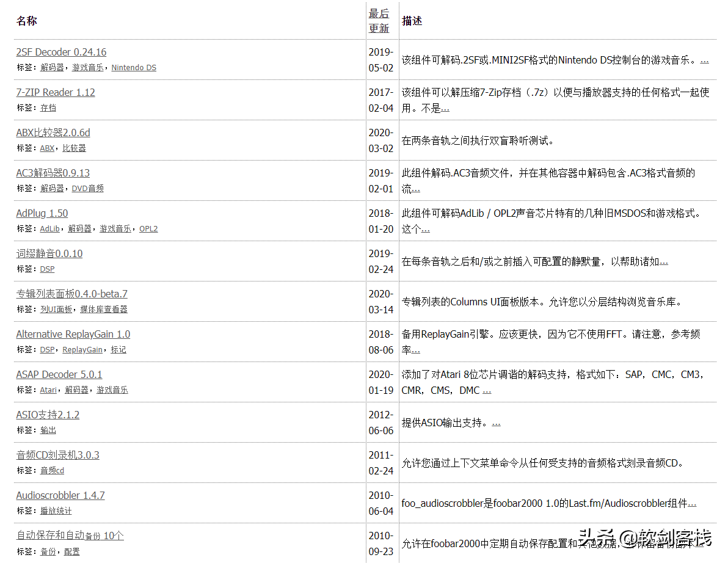Open the ASAP Decoder 5.0.1 link
Image resolution: width=728 pixels, height=563 pixels.
click(59, 374)
